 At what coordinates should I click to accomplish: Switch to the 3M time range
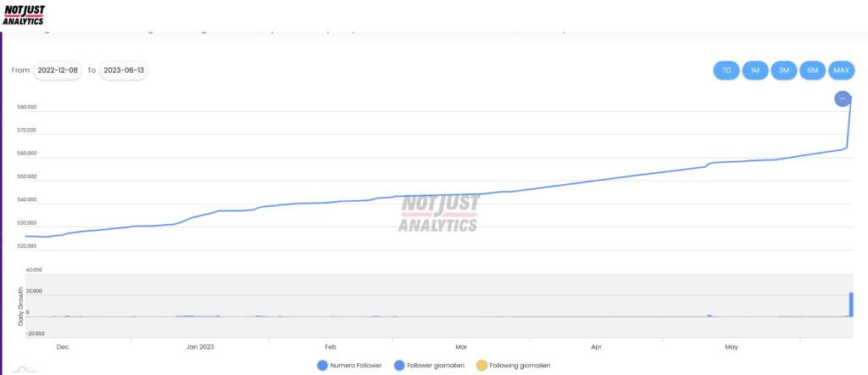coord(784,70)
